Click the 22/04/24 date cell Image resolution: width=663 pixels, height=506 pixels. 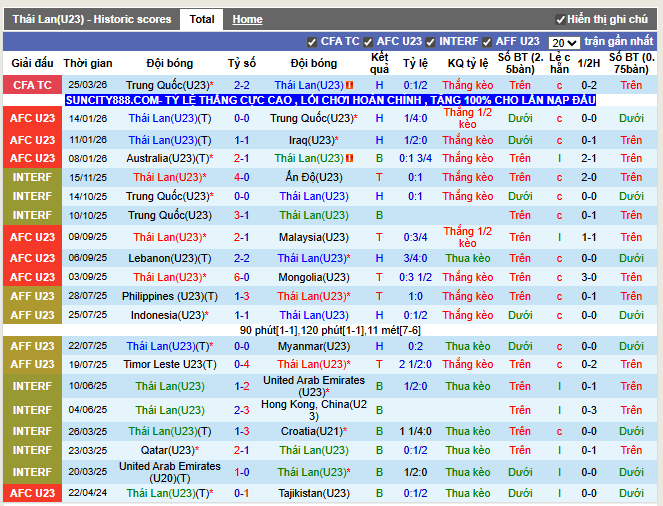point(88,493)
